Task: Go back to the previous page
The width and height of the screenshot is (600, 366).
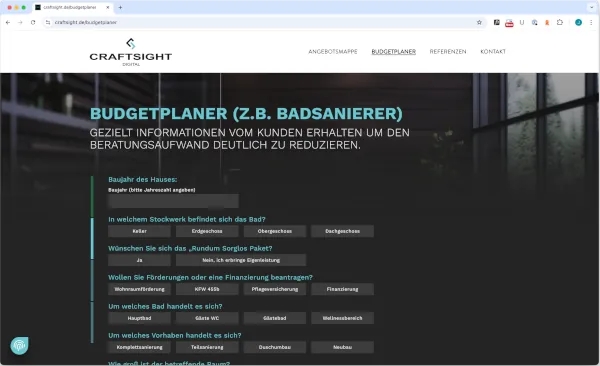Action: pos(8,23)
